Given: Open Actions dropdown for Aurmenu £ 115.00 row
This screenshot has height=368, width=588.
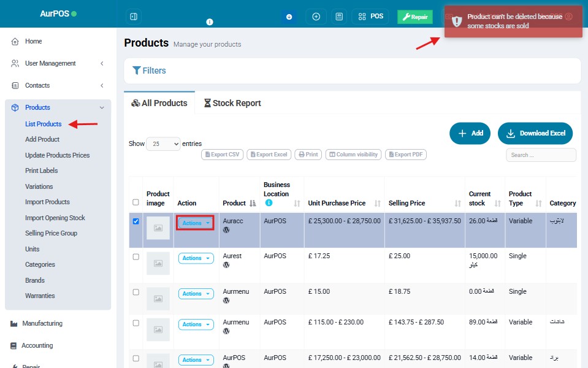Looking at the screenshot, I should [196, 324].
